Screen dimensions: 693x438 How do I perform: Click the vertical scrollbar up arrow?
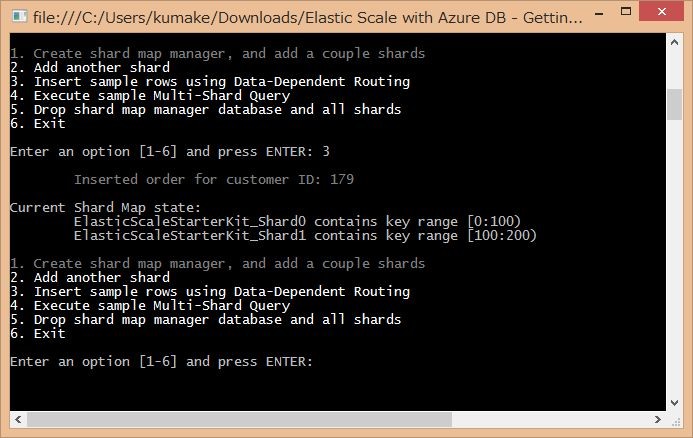tap(674, 42)
